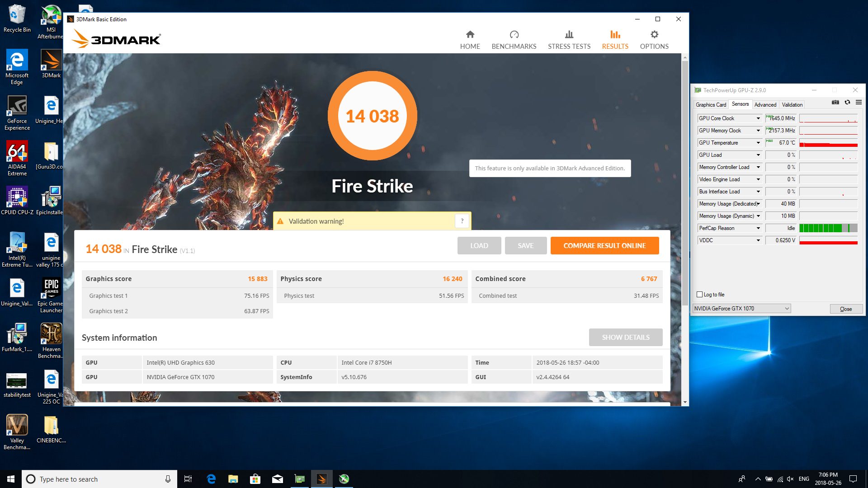
Task: Open Mail app from taskbar
Action: point(277,479)
